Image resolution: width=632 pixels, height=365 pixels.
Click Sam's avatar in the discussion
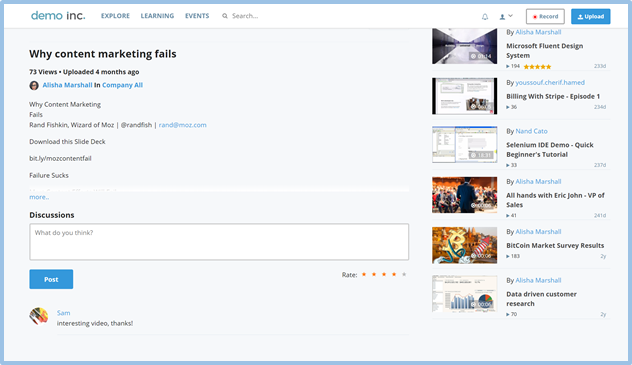[x=39, y=316]
